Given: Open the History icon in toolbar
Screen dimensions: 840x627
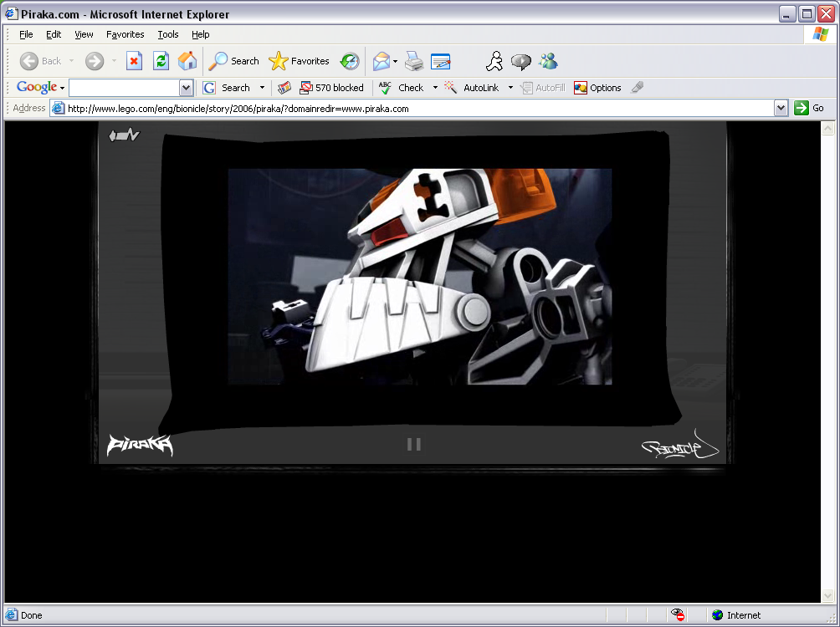Looking at the screenshot, I should pos(350,61).
